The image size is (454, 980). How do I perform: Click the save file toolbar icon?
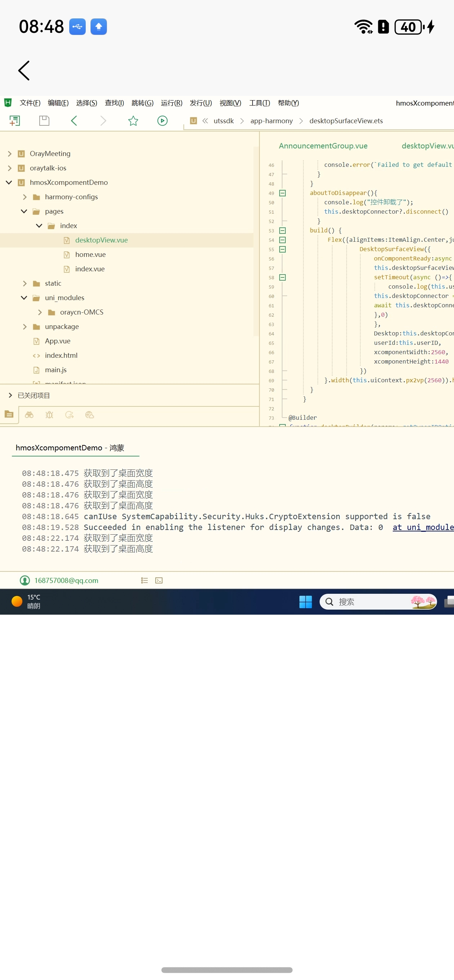pos(44,121)
